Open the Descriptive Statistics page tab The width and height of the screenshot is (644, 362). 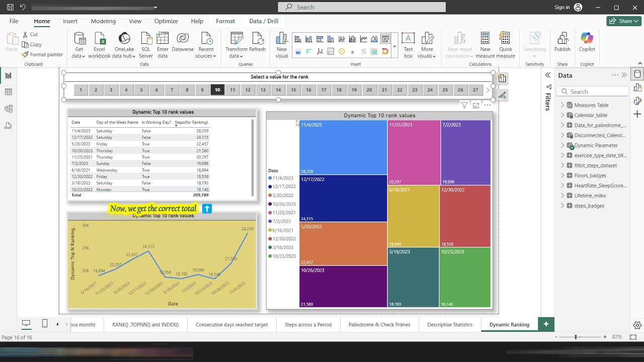coord(450,324)
